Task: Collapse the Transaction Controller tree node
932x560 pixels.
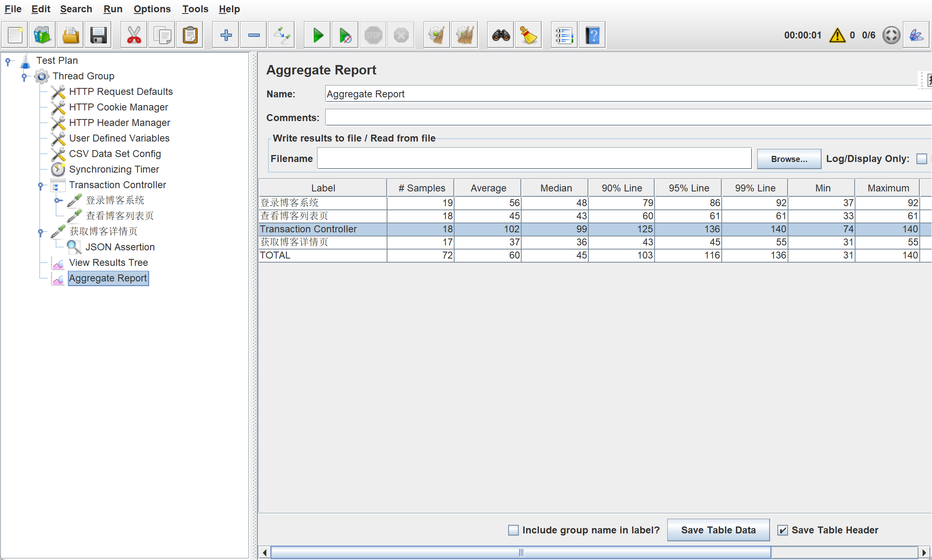Action: click(41, 185)
